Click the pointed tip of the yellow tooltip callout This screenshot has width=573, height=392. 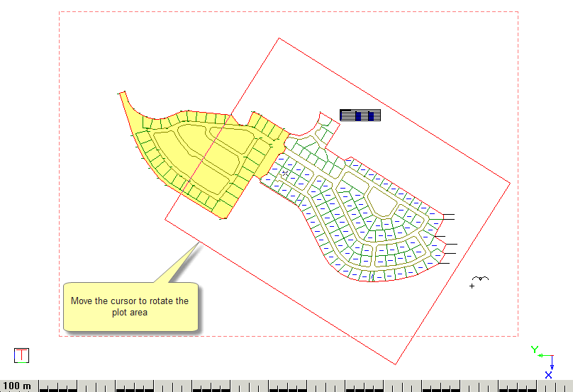coord(197,242)
